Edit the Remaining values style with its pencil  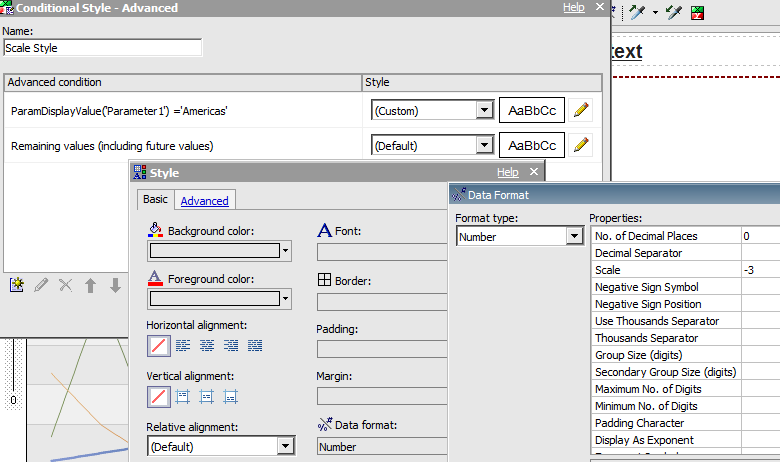pos(581,145)
